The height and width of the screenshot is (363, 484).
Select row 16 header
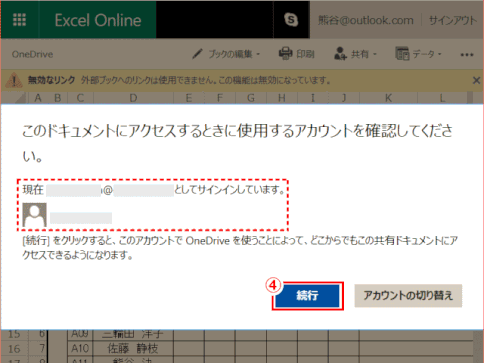[14, 349]
